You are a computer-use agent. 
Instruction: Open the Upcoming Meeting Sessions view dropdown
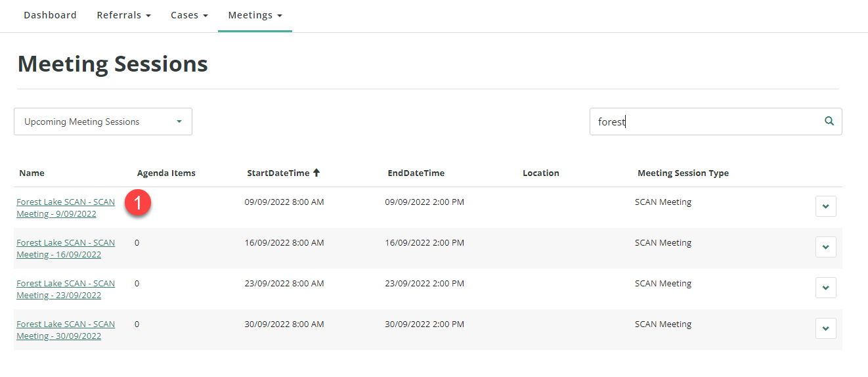[103, 122]
